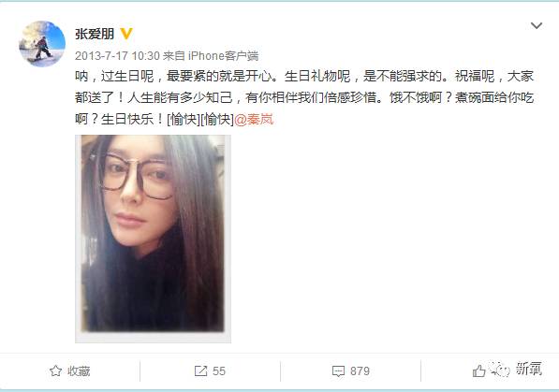Click the watermark logo beside 新氧
559x392 pixels.
[500, 370]
